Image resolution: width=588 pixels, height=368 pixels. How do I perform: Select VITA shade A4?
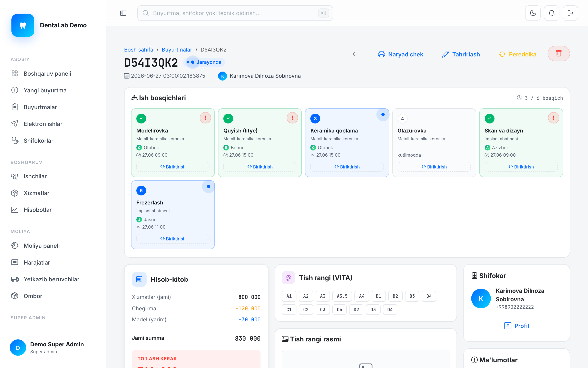tap(362, 296)
